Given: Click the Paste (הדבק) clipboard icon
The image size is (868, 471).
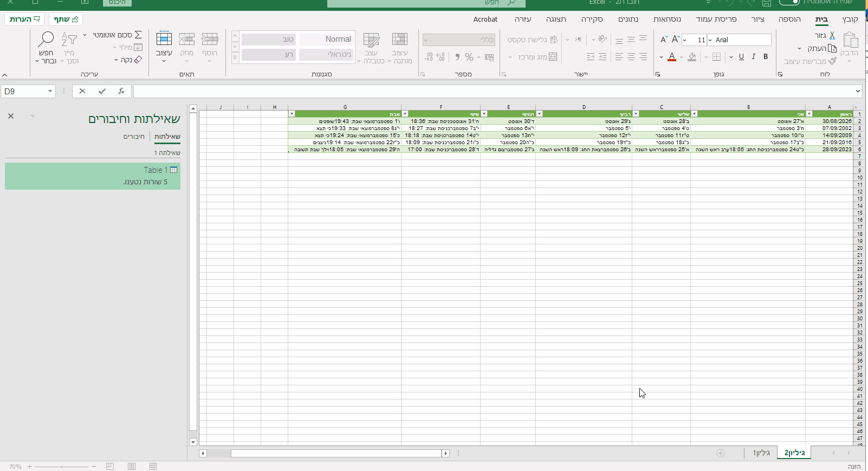Looking at the screenshot, I should pos(851,40).
